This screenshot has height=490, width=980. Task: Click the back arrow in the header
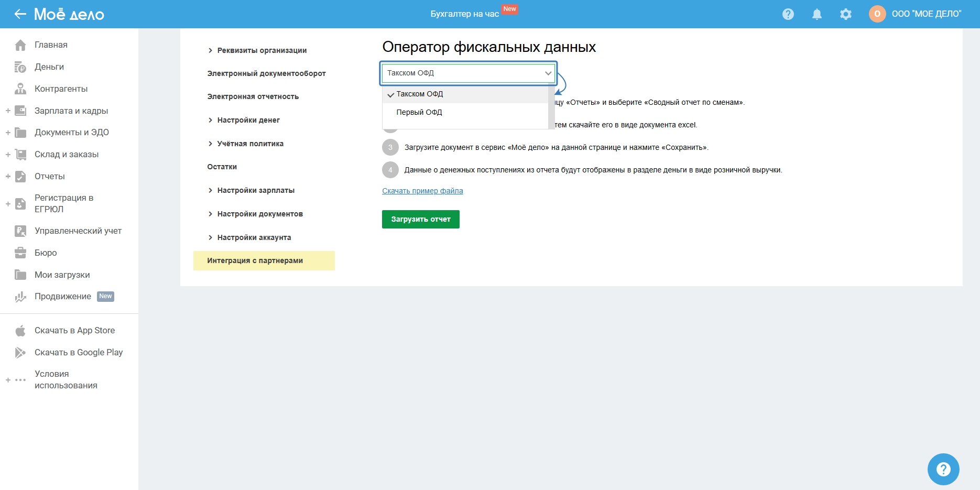point(20,14)
